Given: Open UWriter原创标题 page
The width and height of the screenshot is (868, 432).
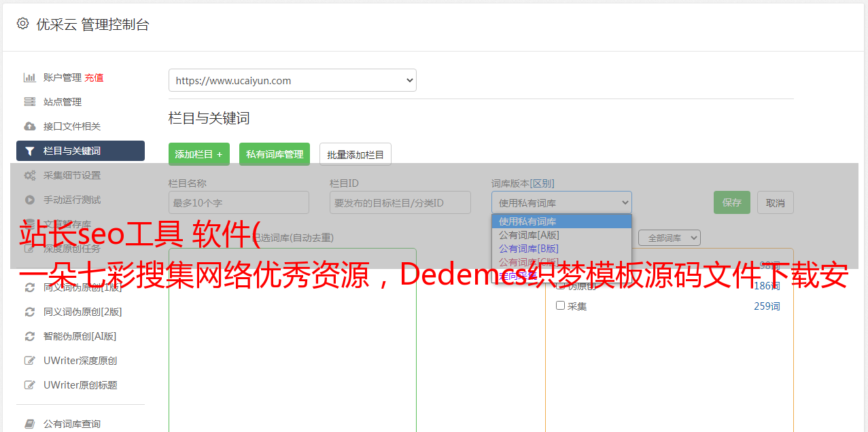Looking at the screenshot, I should coord(80,385).
